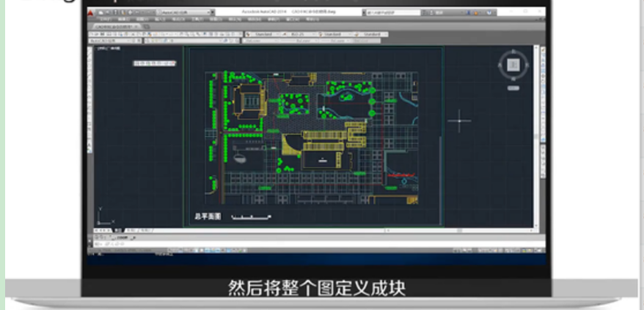Click the UCS icon in the drawing corner

(105, 216)
